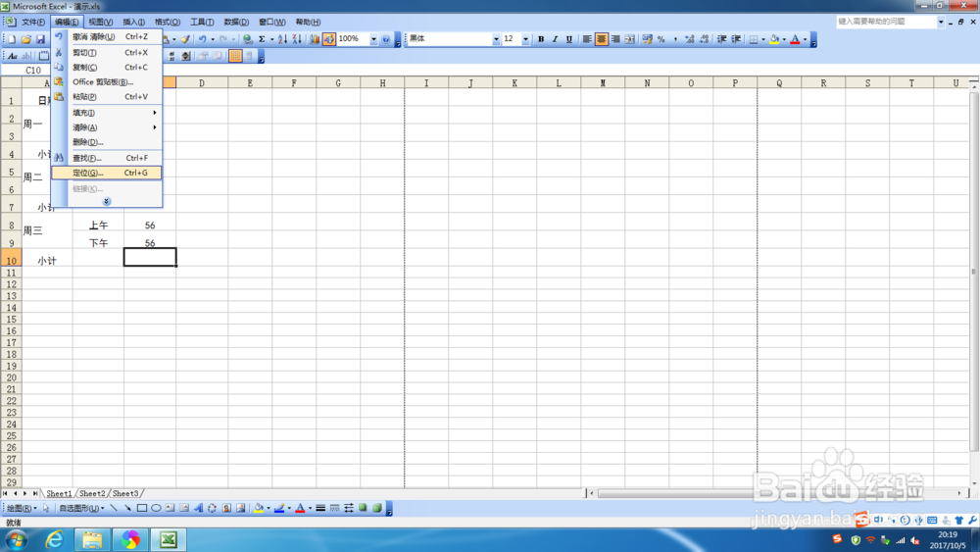980x552 pixels.
Task: Click the yellow Fill Color swatch in Formatting toolbar
Action: tap(774, 39)
